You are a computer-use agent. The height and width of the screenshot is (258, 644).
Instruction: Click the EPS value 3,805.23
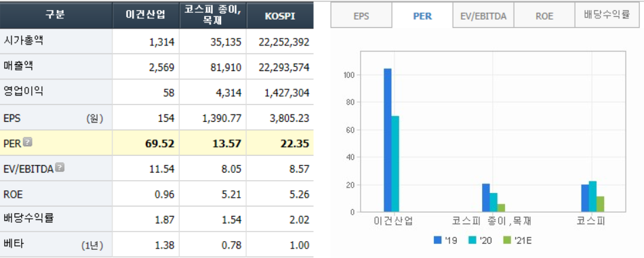pyautogui.click(x=290, y=119)
